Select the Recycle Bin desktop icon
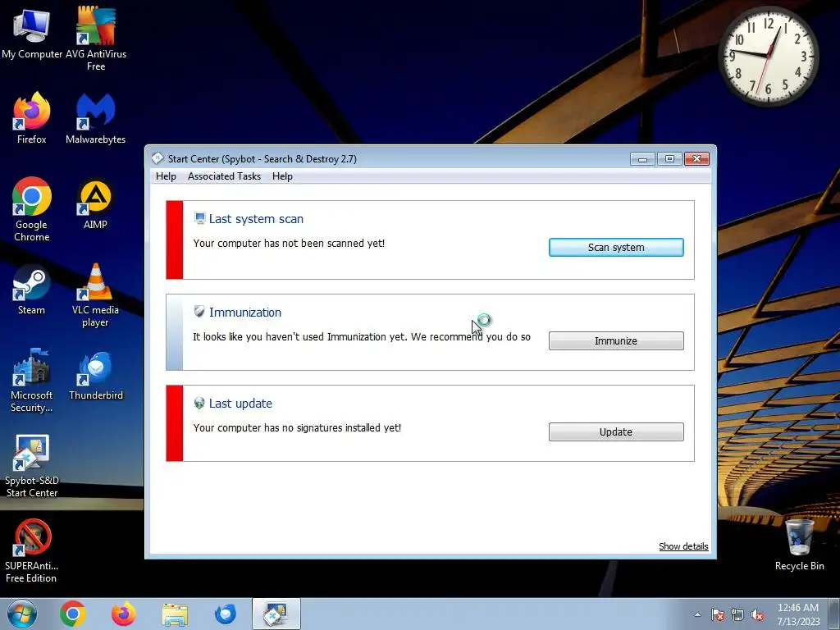The image size is (840, 630). [x=799, y=545]
